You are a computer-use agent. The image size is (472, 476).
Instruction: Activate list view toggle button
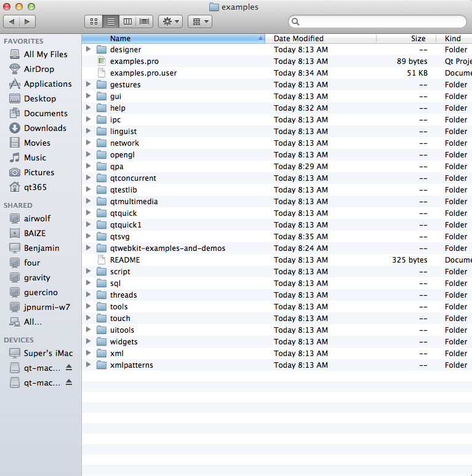111,22
